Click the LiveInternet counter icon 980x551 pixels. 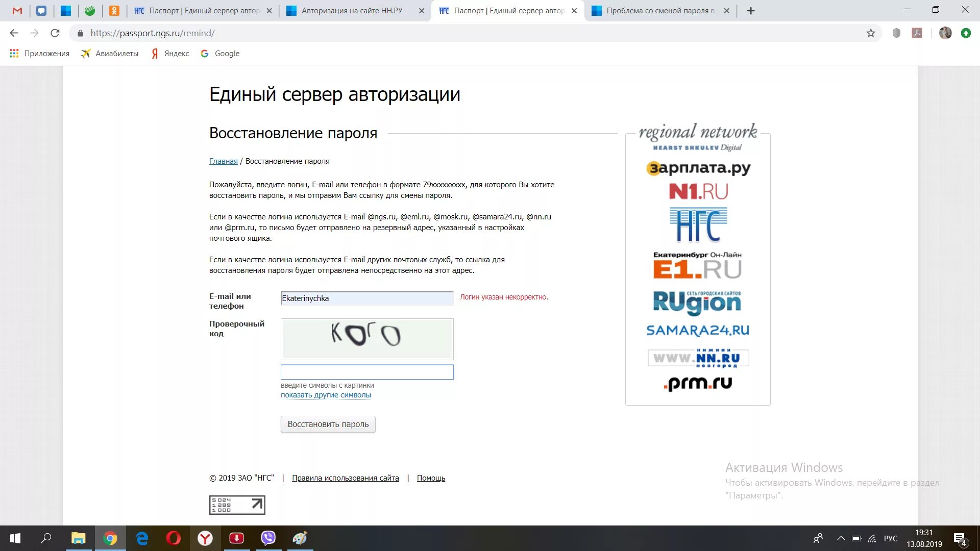pos(237,505)
